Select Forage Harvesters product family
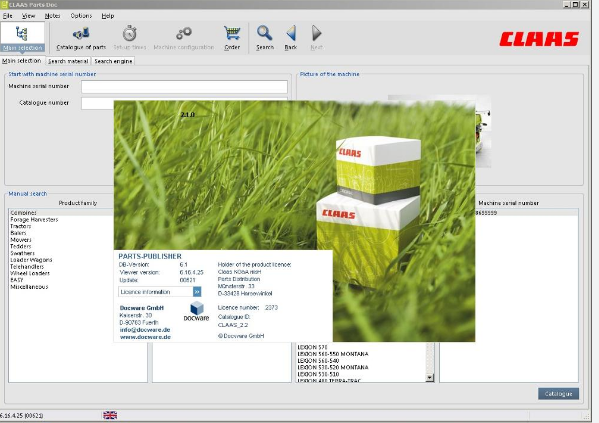The image size is (599, 423). [34, 219]
